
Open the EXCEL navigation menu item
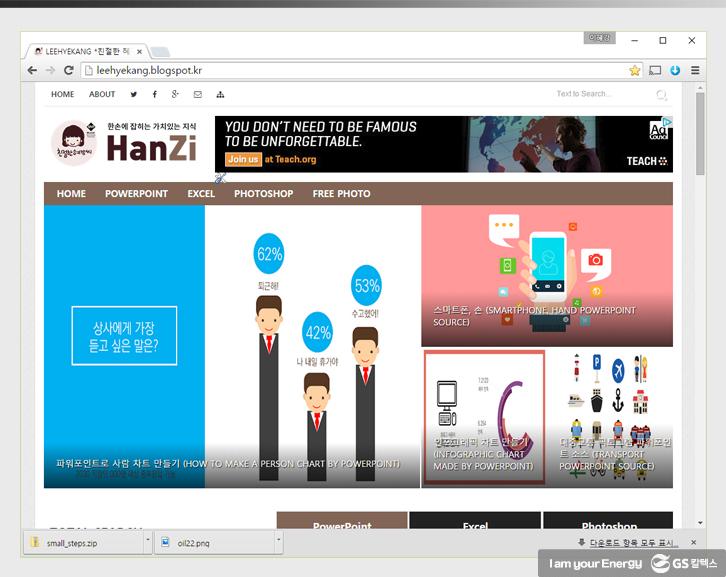click(x=201, y=194)
